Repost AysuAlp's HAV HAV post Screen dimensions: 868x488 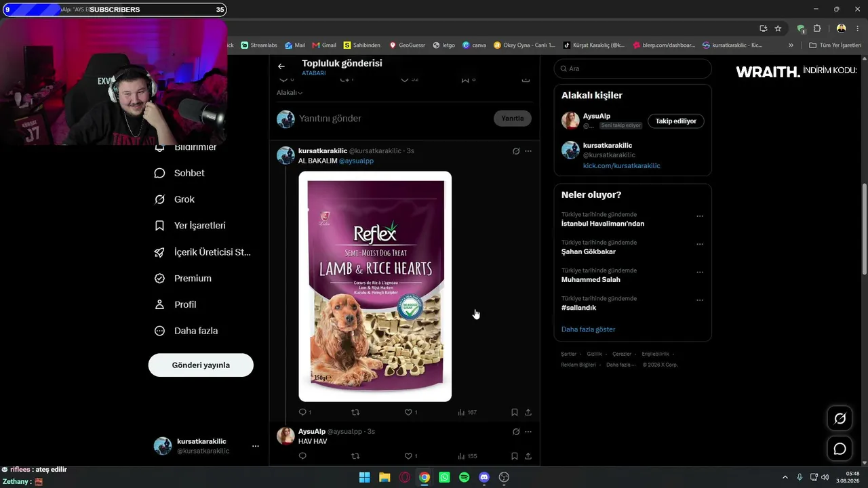pyautogui.click(x=355, y=456)
